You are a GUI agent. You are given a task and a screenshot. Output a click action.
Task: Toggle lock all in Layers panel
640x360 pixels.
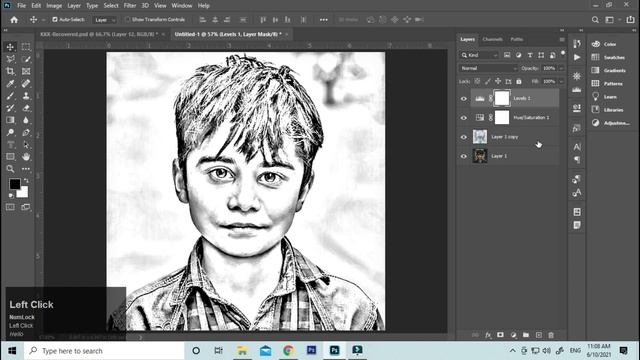click(519, 81)
